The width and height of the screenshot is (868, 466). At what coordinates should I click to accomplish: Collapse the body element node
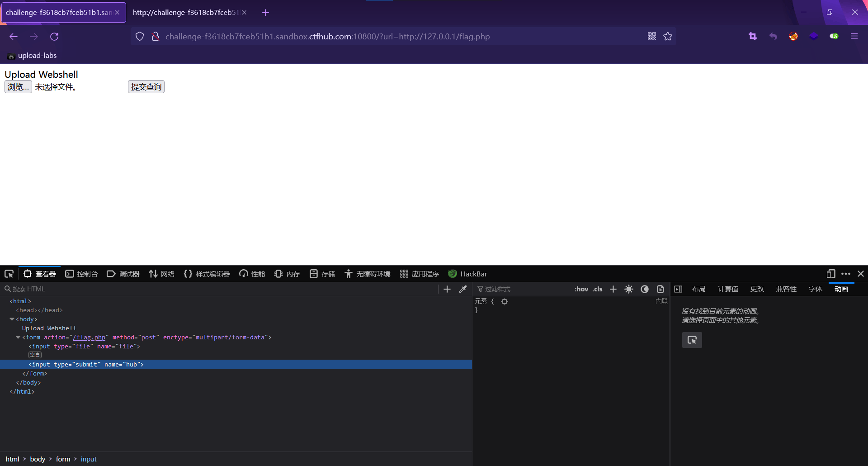(x=12, y=319)
